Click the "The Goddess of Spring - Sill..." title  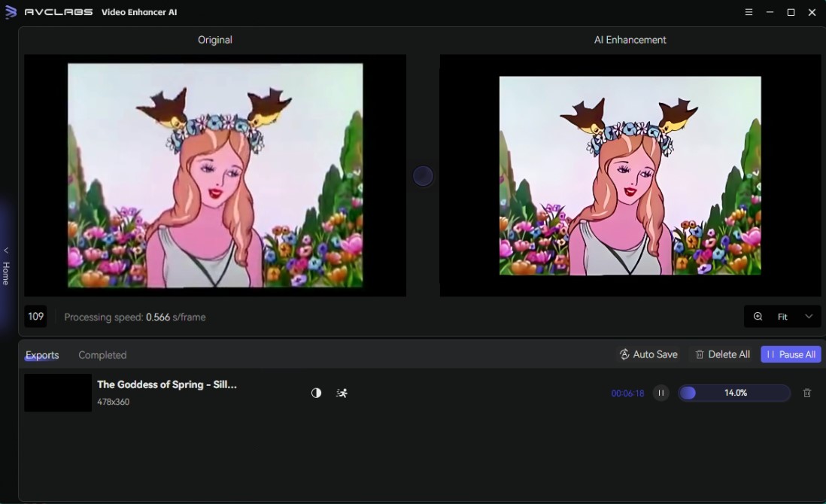coord(167,384)
